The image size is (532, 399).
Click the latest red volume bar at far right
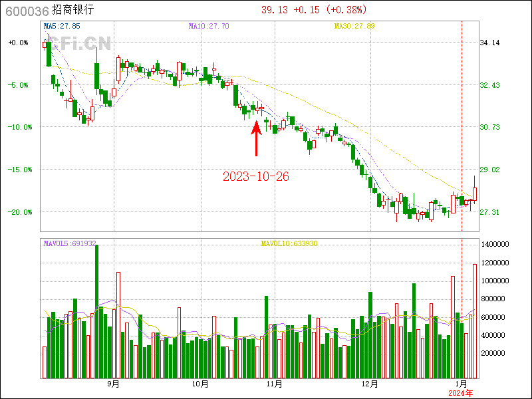(475, 321)
